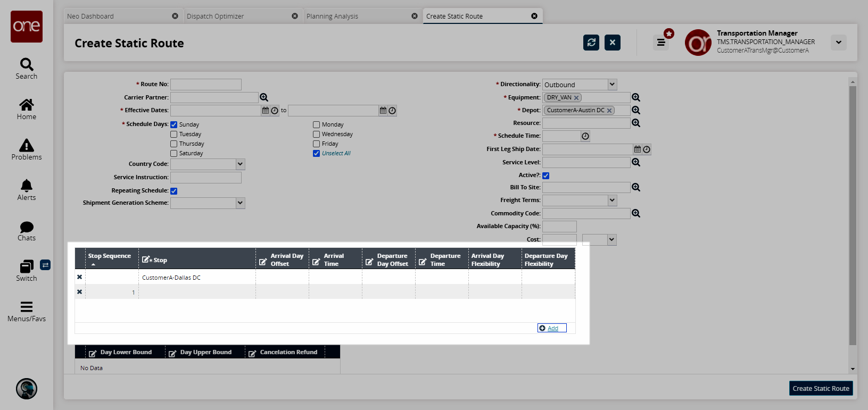Click the refresh icon in the header
Image resolution: width=868 pixels, height=410 pixels.
click(591, 43)
